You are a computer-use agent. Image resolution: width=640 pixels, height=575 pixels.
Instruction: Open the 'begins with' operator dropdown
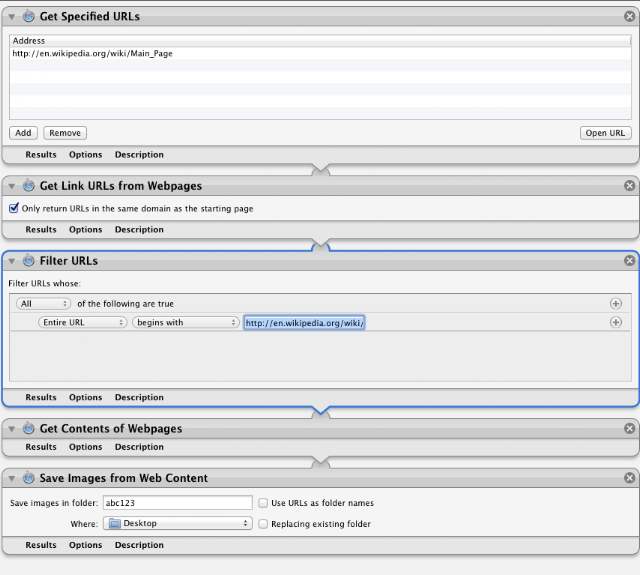pyautogui.click(x=186, y=322)
